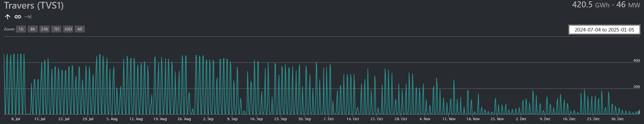This screenshot has height=124, width=644.
Task: Click the 11. Nov x-axis label
Action: tap(449, 119)
